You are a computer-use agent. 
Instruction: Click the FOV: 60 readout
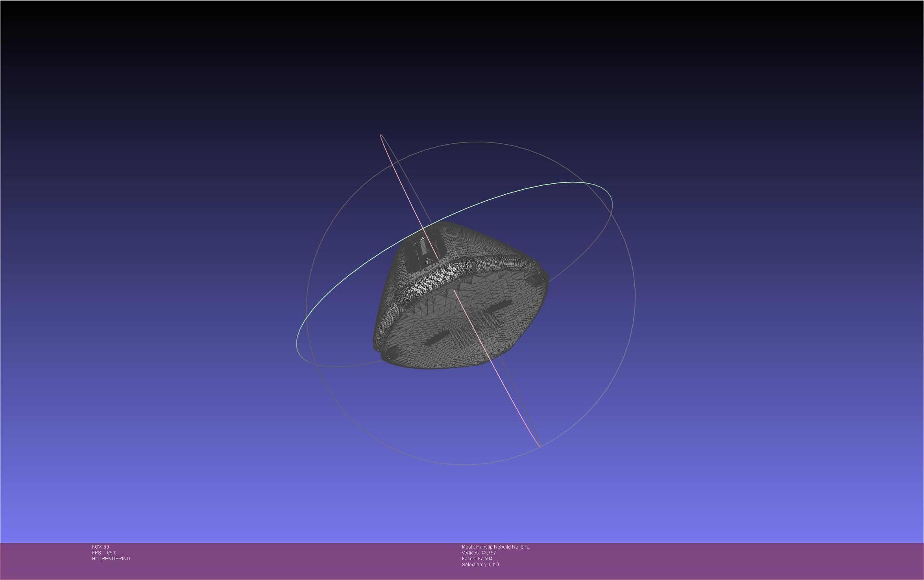(100, 547)
